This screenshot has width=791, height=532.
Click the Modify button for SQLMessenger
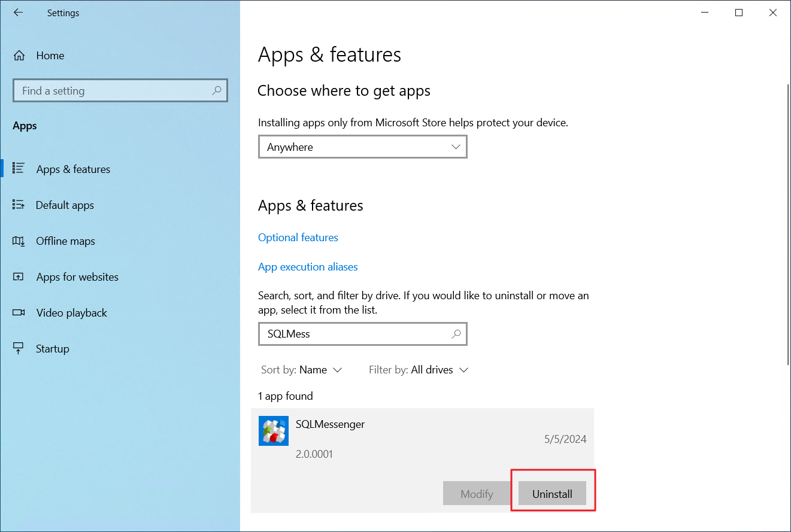tap(477, 494)
